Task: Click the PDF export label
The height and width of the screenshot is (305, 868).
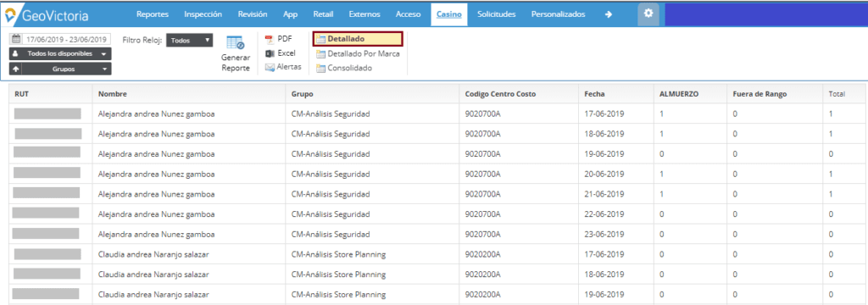Action: point(285,39)
